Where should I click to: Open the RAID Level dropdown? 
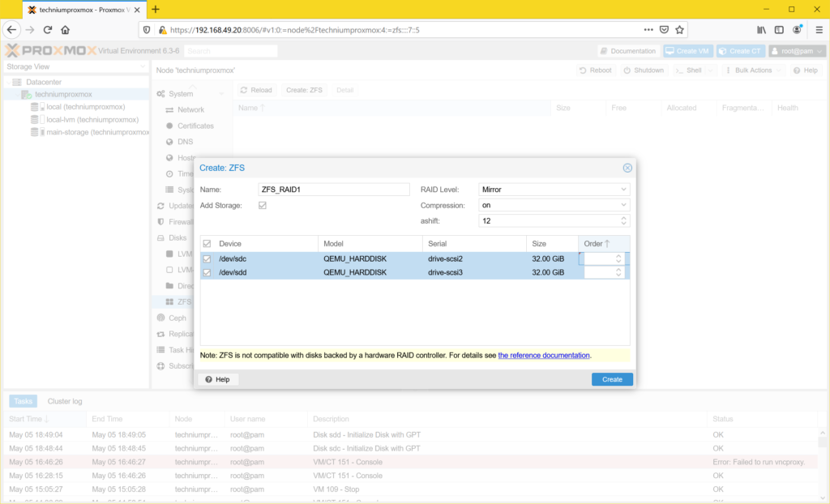[x=624, y=189]
